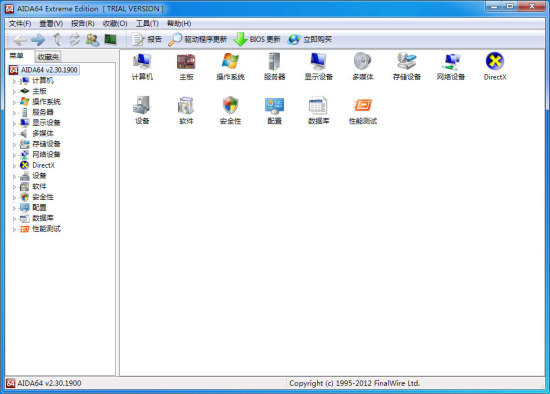Image resolution: width=550 pixels, height=394 pixels.
Task: Select 安全性 in the tree
Action: [43, 197]
